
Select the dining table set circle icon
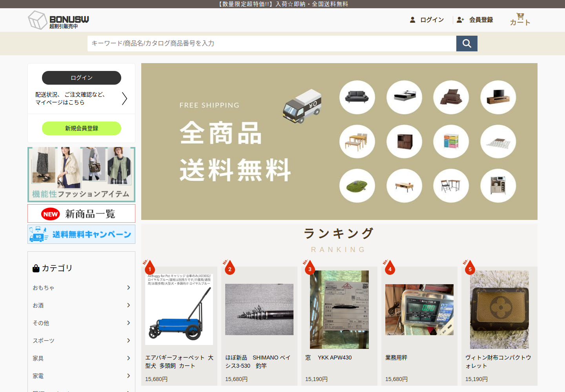[357, 142]
